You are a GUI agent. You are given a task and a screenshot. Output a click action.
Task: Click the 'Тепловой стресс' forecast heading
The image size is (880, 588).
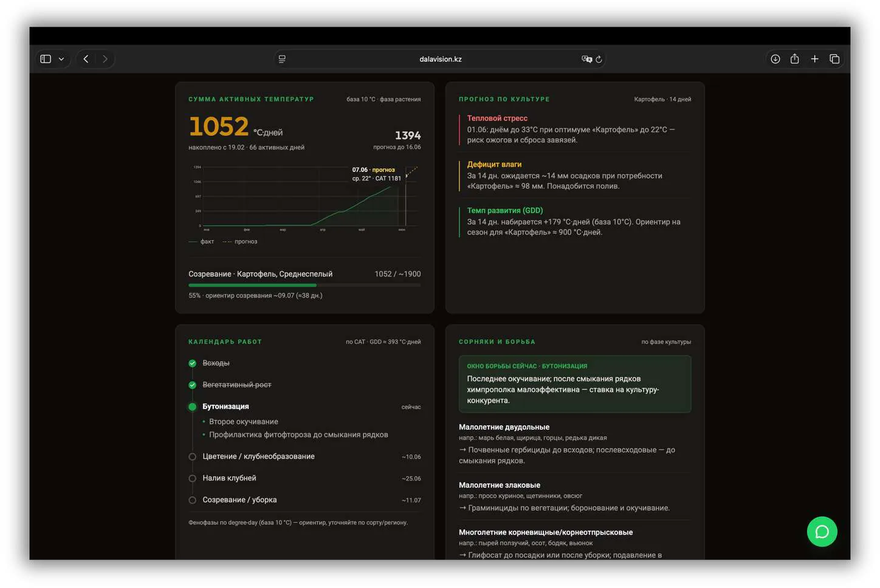497,118
